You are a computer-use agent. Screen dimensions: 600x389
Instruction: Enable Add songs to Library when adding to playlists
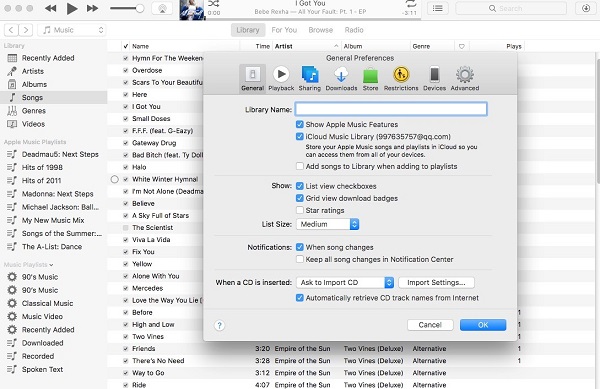[x=300, y=166]
